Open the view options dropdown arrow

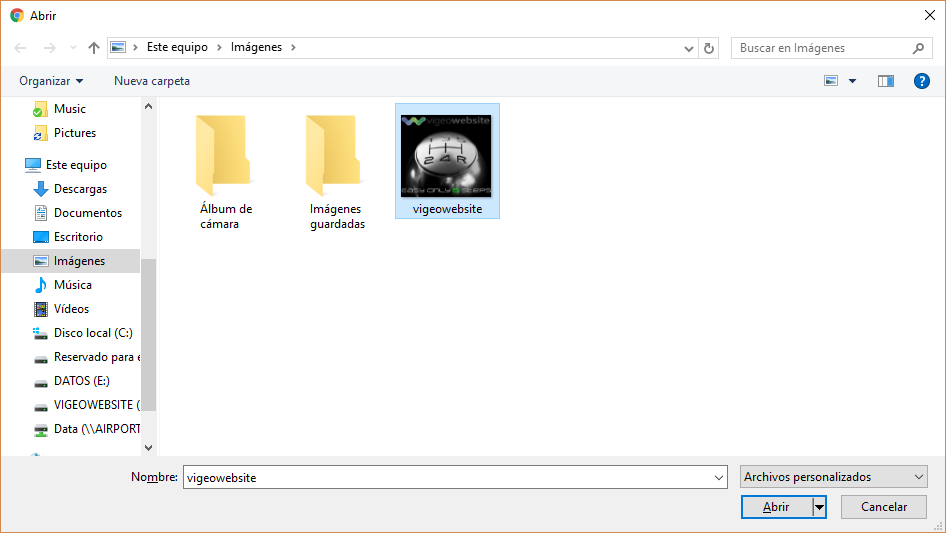click(x=852, y=81)
